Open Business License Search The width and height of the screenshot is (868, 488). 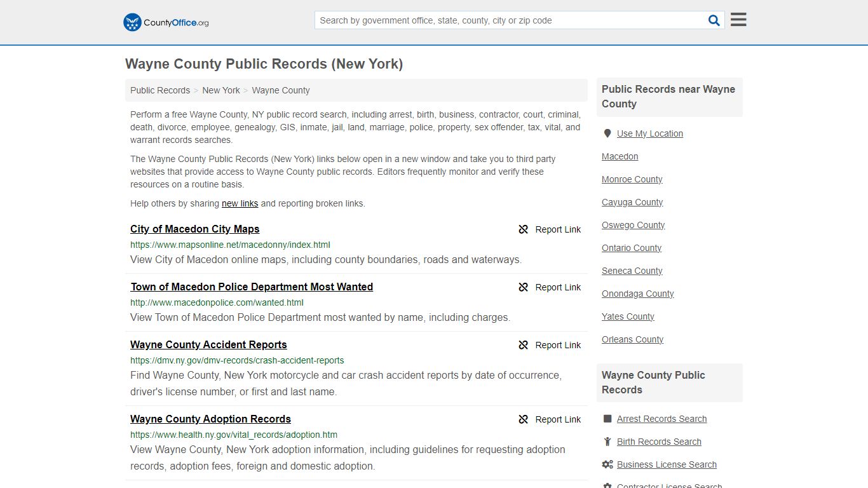(x=667, y=464)
